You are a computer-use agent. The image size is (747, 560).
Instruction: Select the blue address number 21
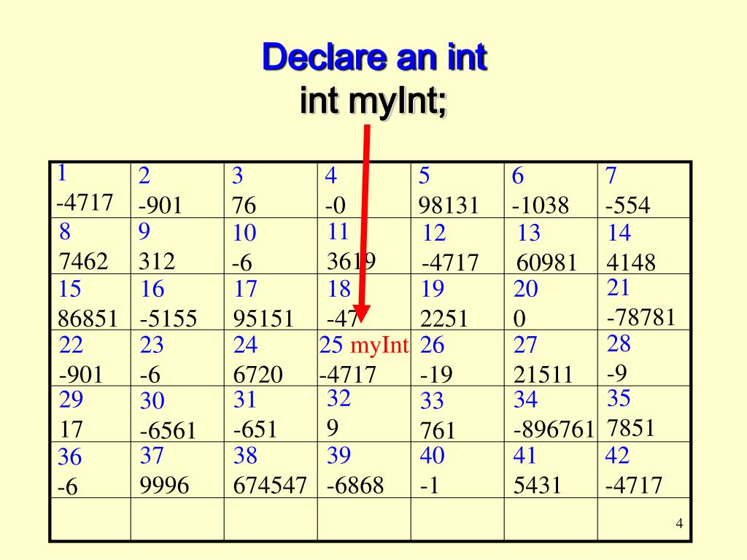pyautogui.click(x=618, y=287)
